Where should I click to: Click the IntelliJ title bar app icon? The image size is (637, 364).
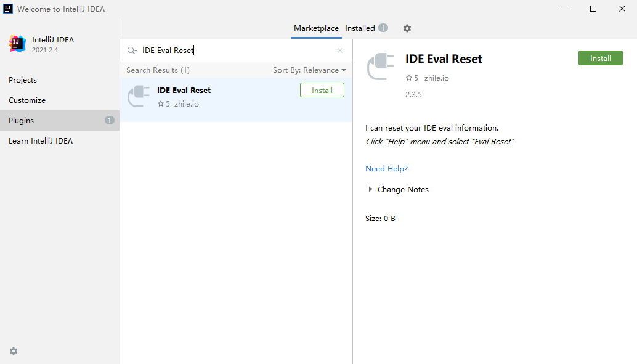tap(8, 9)
